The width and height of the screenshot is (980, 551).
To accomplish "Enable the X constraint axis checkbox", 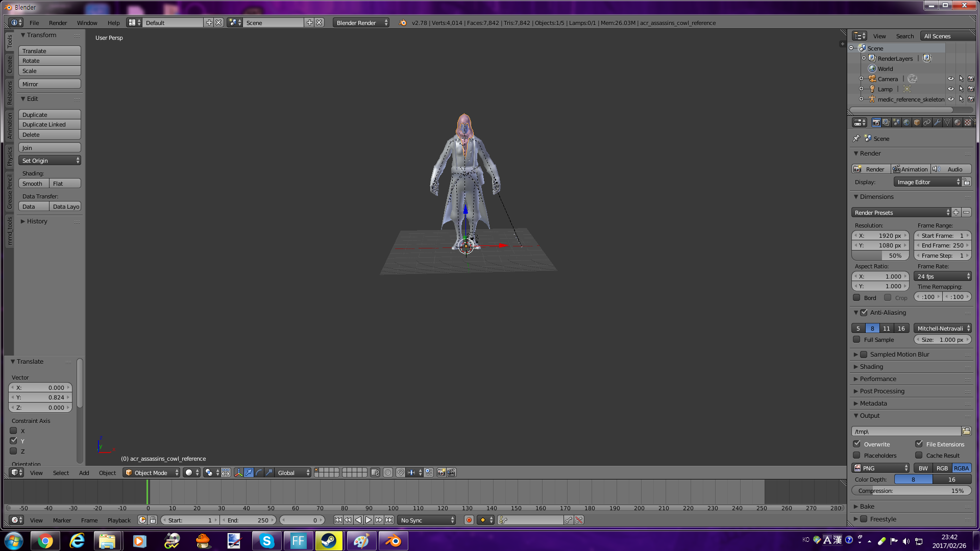I will tap(14, 431).
